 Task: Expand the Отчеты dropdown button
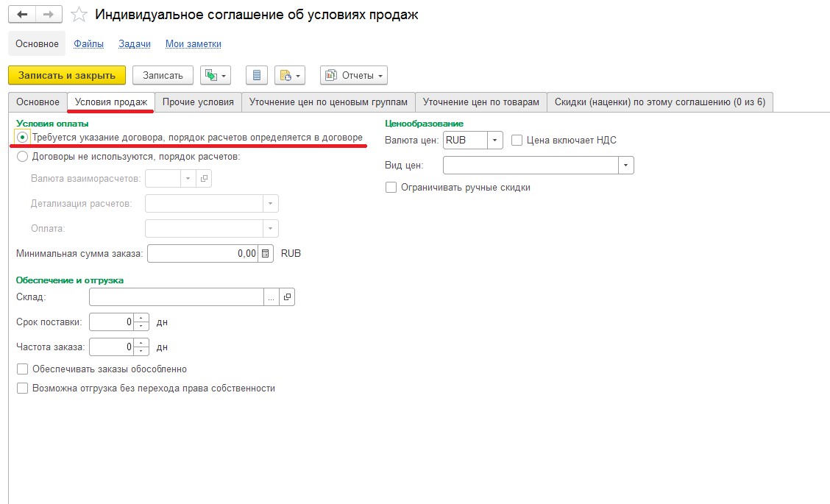354,75
